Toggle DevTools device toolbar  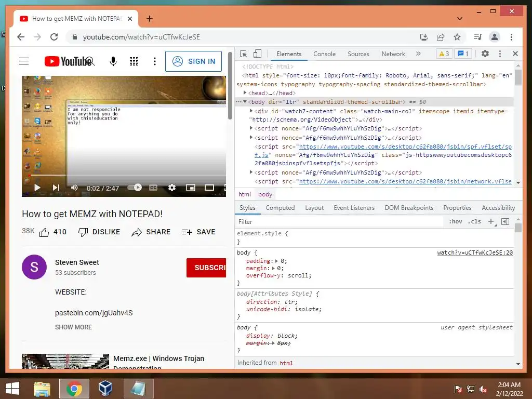click(x=258, y=54)
